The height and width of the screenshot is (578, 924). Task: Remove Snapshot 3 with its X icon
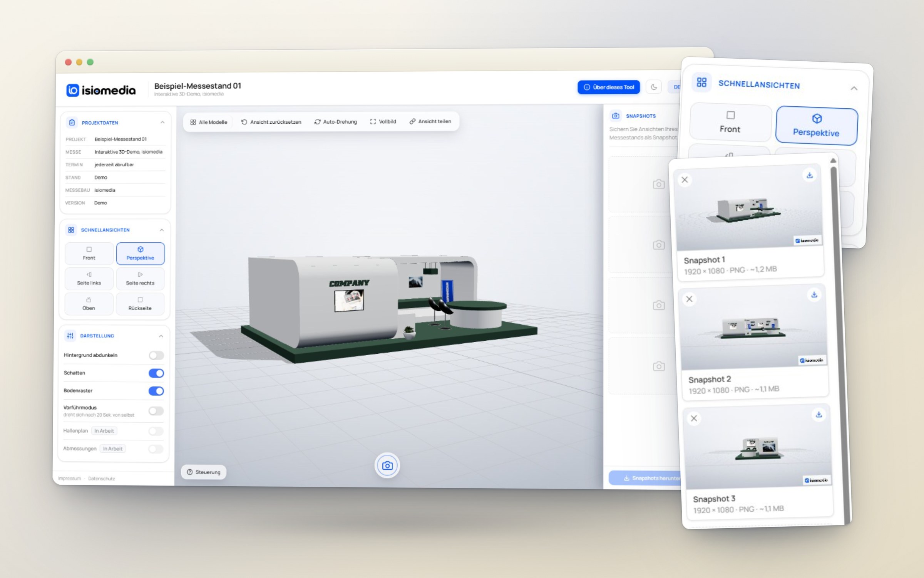tap(694, 418)
